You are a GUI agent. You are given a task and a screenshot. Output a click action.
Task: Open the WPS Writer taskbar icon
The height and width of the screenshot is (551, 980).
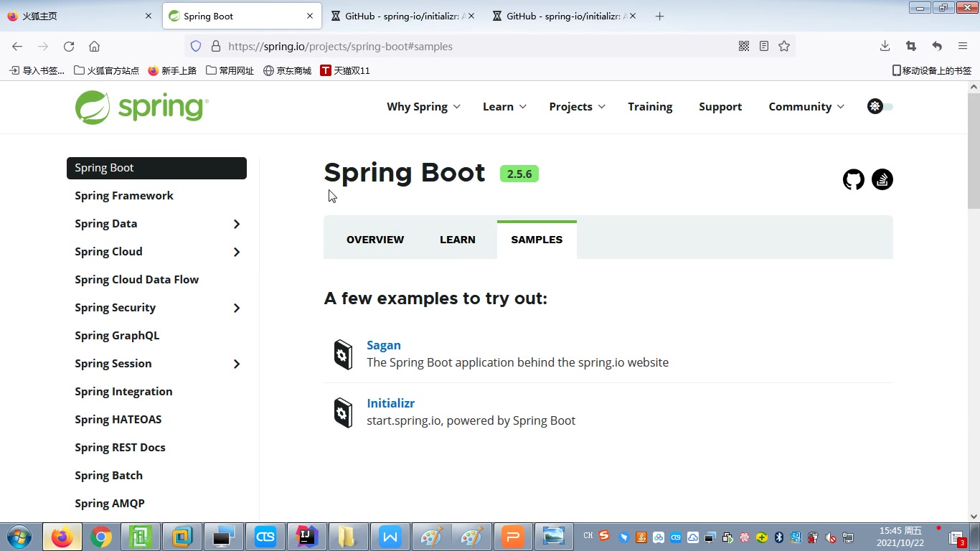pyautogui.click(x=390, y=537)
